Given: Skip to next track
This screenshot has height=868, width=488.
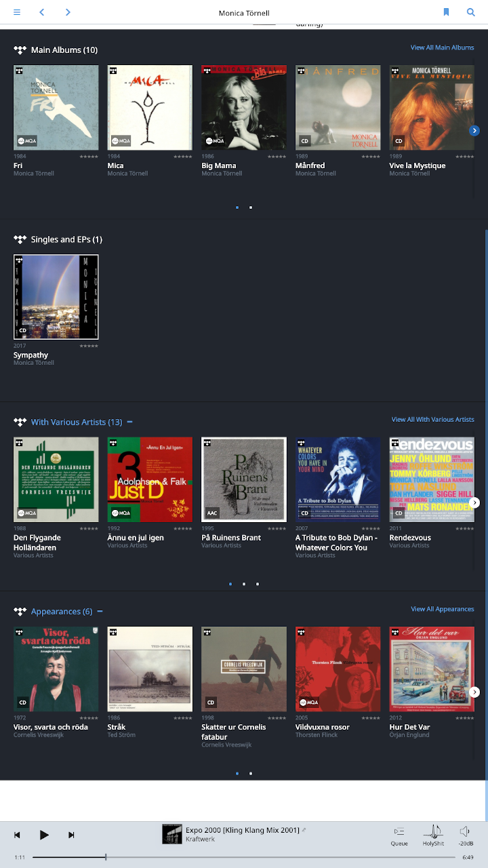Looking at the screenshot, I should click(71, 835).
